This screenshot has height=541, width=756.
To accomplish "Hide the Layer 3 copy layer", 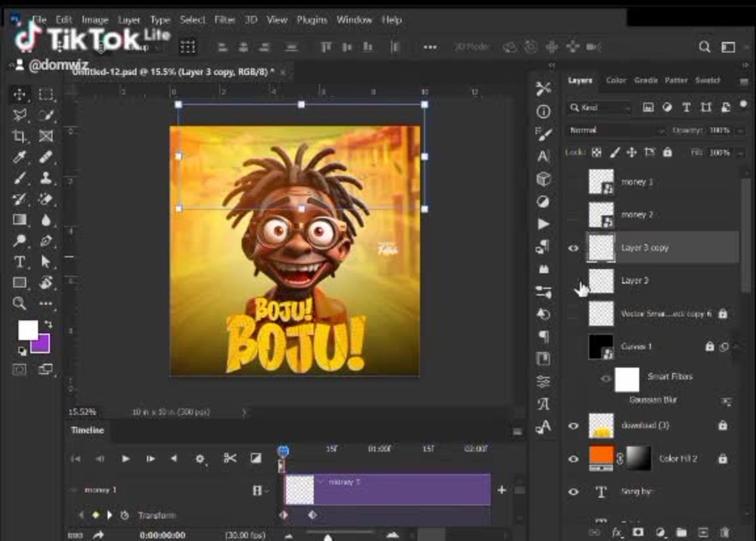I will point(573,247).
